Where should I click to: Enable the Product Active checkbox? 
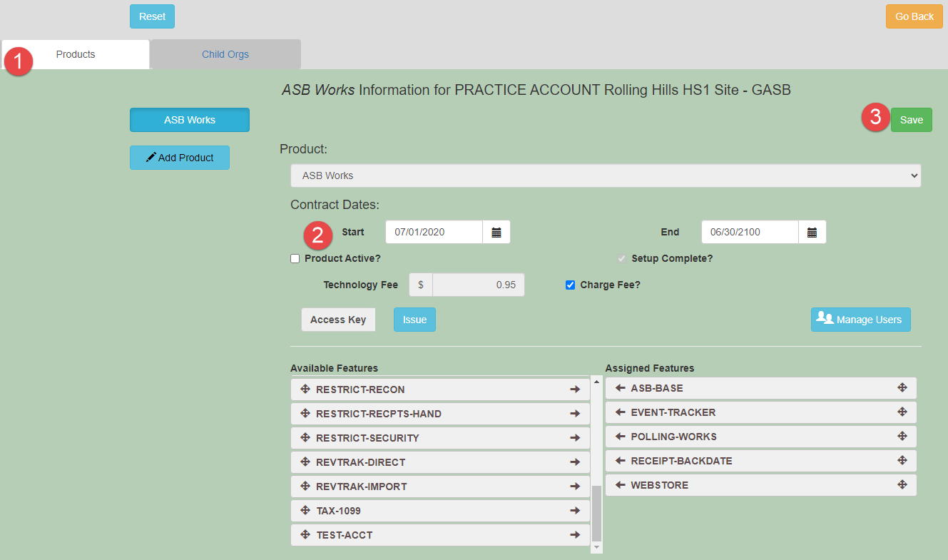[295, 259]
